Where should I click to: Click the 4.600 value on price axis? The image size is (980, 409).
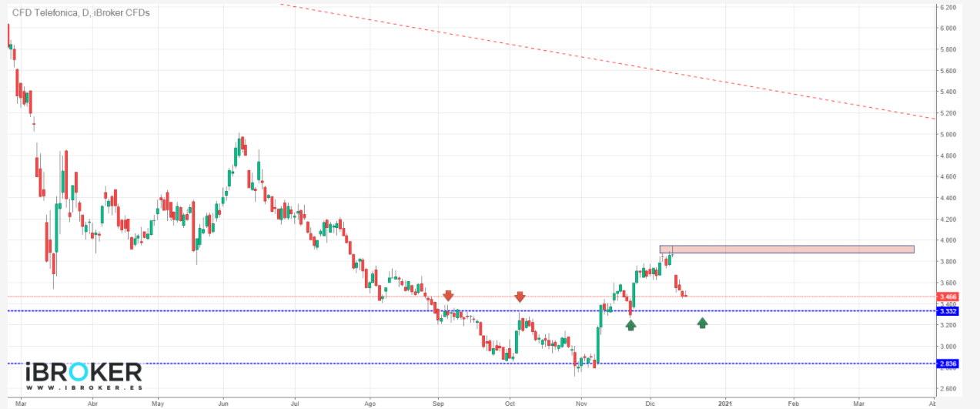click(x=947, y=177)
